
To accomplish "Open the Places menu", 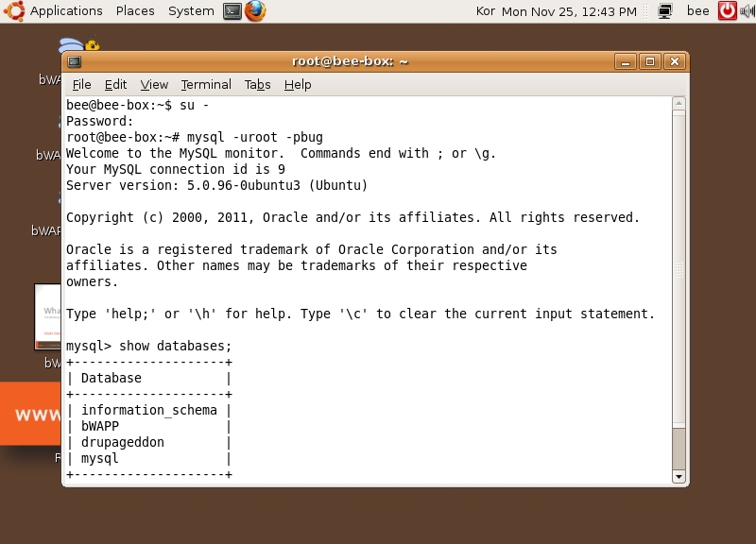I will pos(135,10).
